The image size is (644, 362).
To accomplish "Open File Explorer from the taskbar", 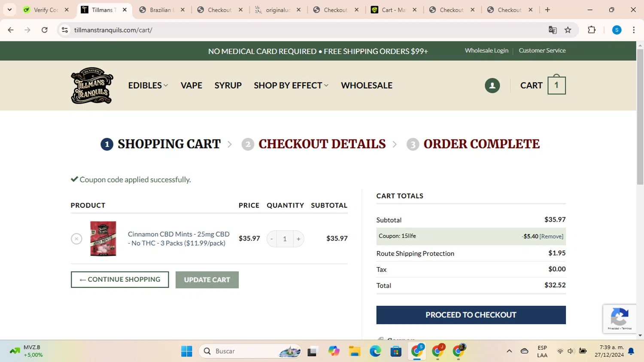I will pyautogui.click(x=355, y=351).
